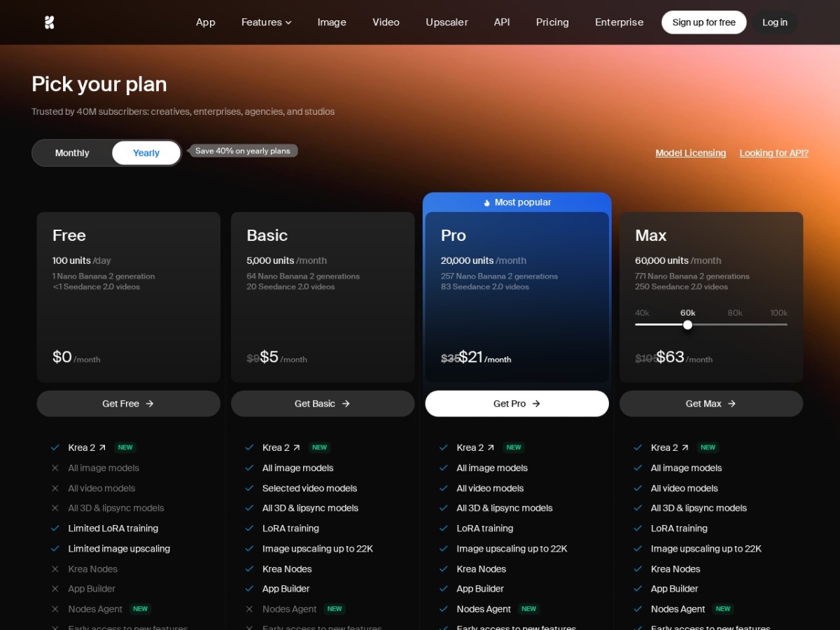Switch billing to Monthly

pyautogui.click(x=72, y=153)
